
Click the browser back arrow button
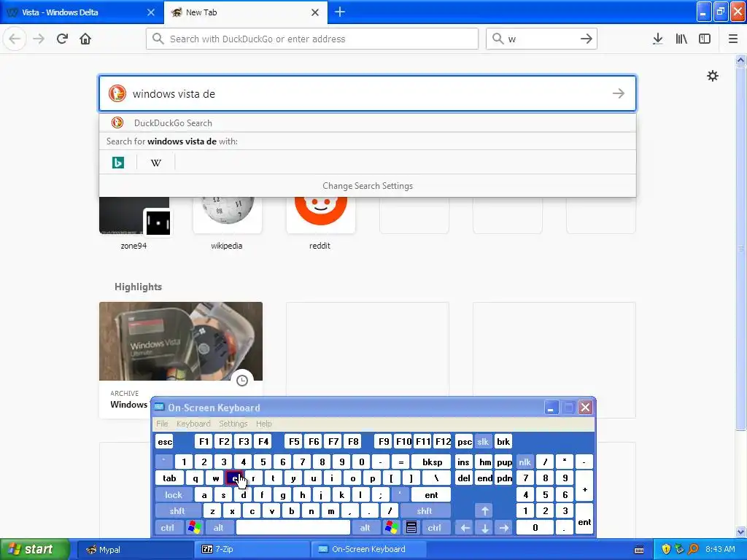click(15, 39)
